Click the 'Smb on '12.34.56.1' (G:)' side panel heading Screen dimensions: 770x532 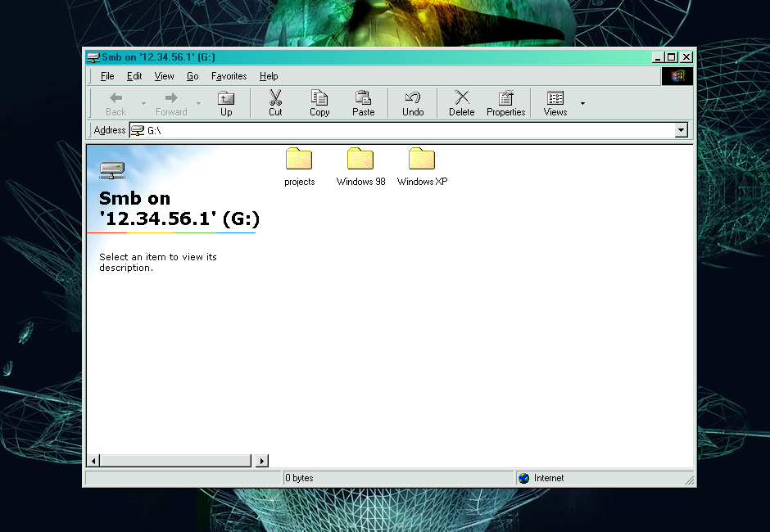click(x=179, y=209)
